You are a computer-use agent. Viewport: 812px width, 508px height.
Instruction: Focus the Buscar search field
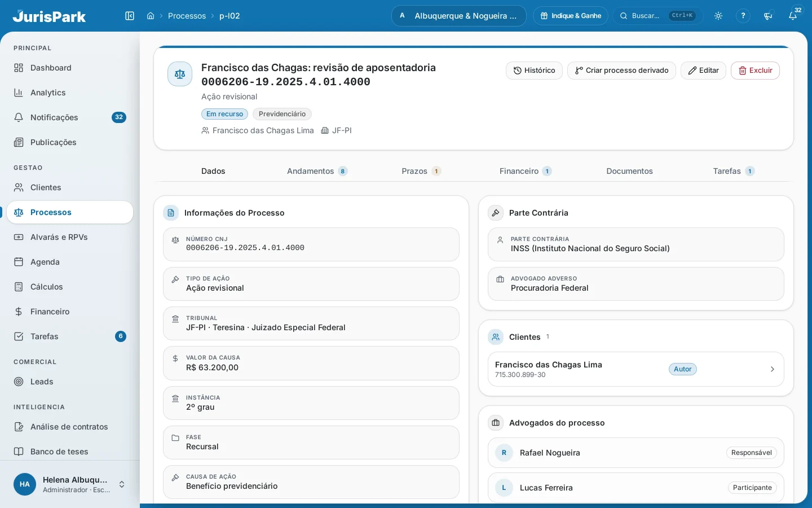pyautogui.click(x=657, y=16)
